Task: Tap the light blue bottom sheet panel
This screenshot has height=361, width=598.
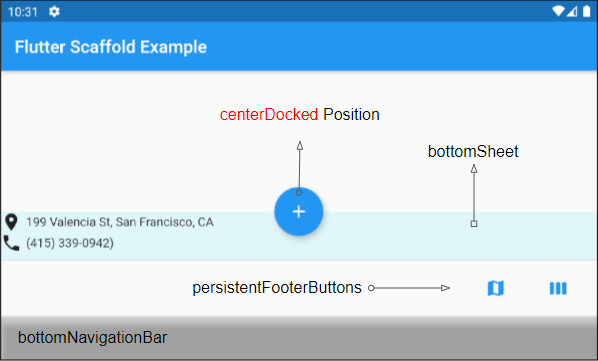Action: point(299,236)
